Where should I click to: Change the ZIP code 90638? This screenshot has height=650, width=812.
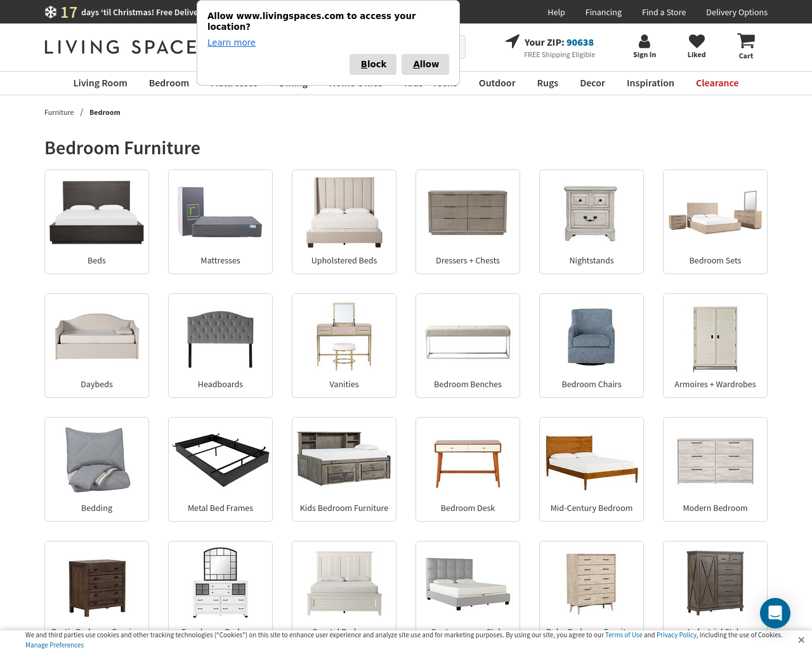point(580,43)
